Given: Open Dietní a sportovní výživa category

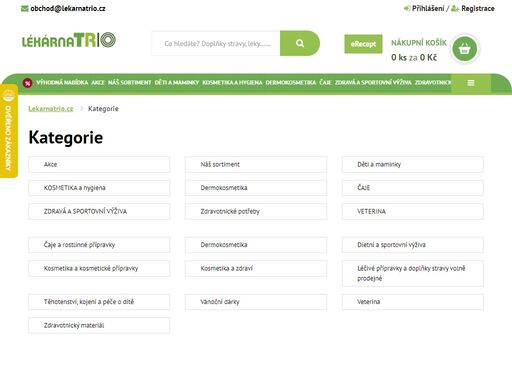Looking at the screenshot, I should (x=413, y=245).
